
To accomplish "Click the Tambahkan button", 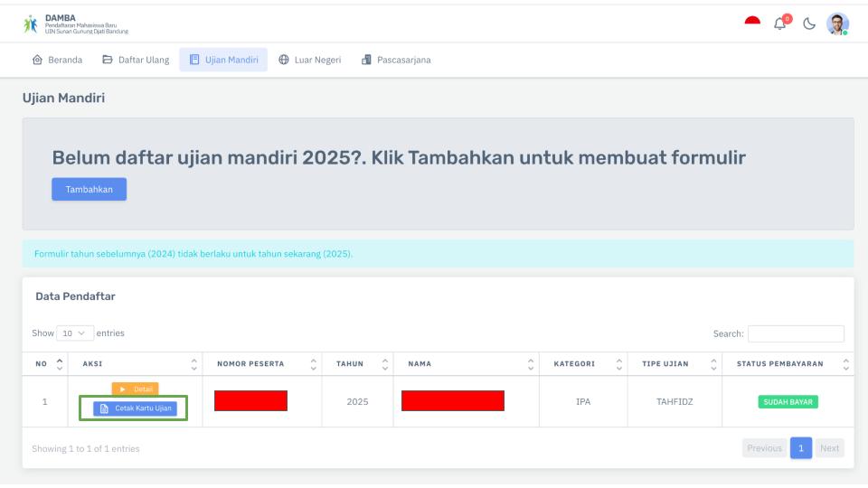I will point(89,189).
